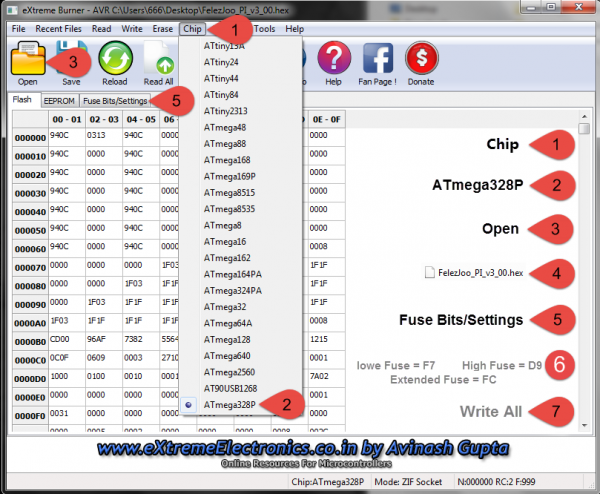600x494 pixels.
Task: Open the Recent Files menu
Action: coord(58,29)
